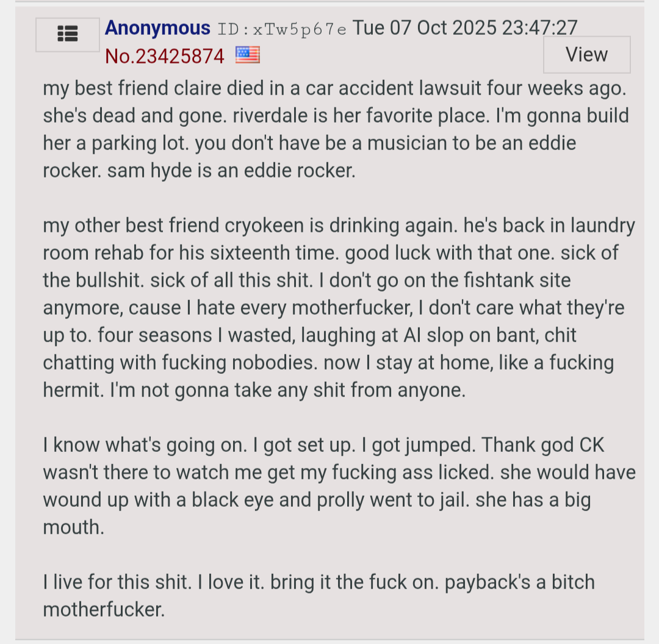This screenshot has width=659, height=644.
Task: Click the date Tue 07 Oct 2025
Action: click(x=425, y=28)
